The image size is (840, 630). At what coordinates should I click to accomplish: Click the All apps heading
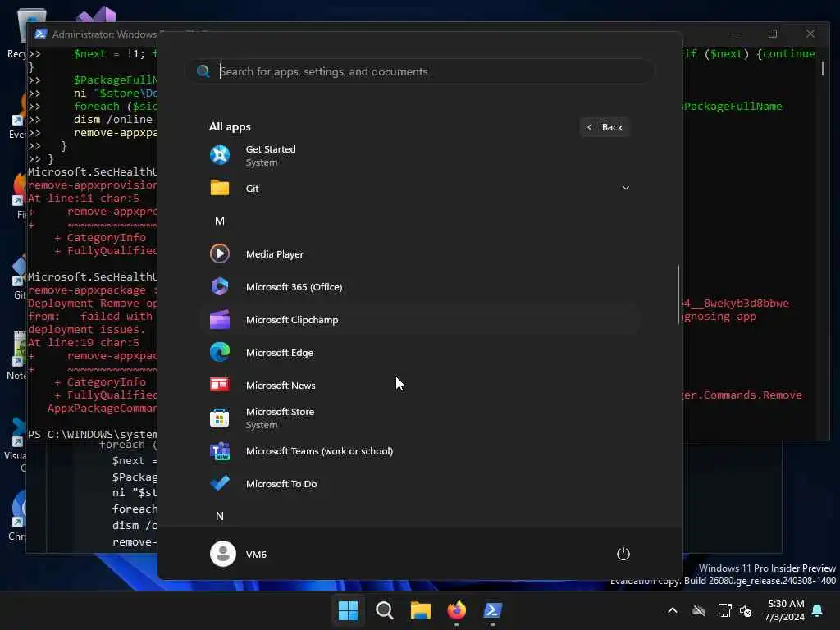(x=230, y=127)
